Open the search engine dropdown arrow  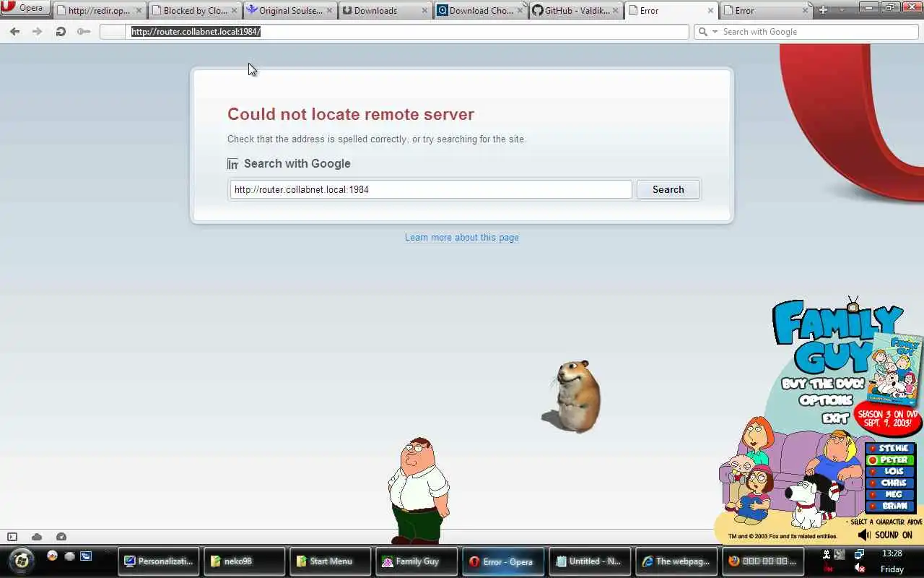pyautogui.click(x=715, y=32)
